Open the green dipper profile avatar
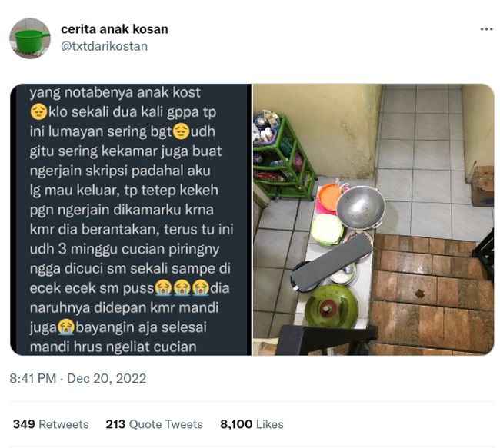Screen dimensions: 500x448 (30, 38)
